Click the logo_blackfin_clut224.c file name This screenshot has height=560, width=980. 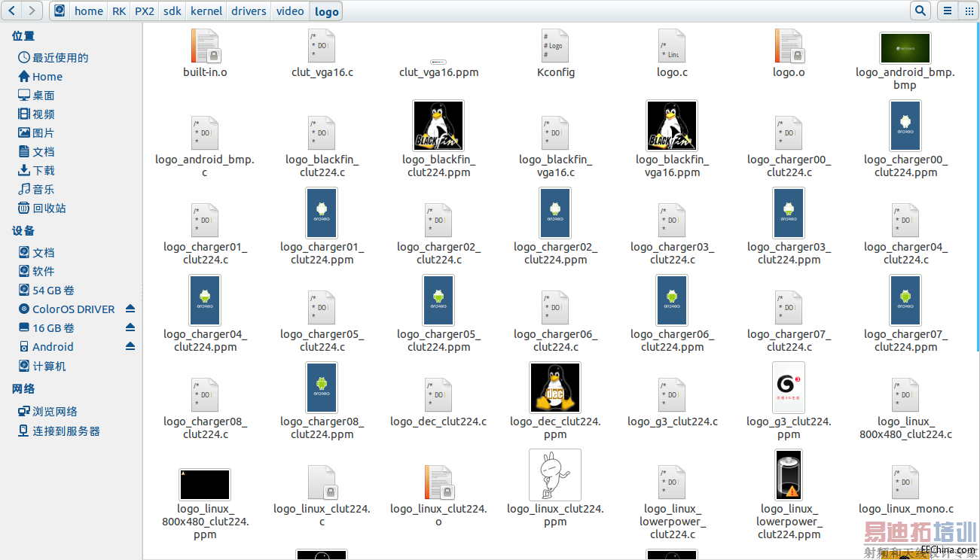pyautogui.click(x=322, y=166)
